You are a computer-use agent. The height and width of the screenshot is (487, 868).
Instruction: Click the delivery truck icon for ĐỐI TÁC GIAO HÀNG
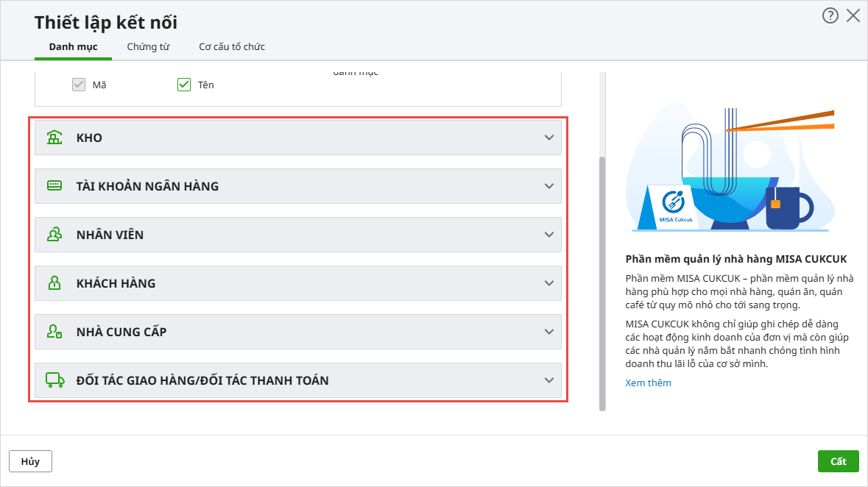click(x=54, y=380)
